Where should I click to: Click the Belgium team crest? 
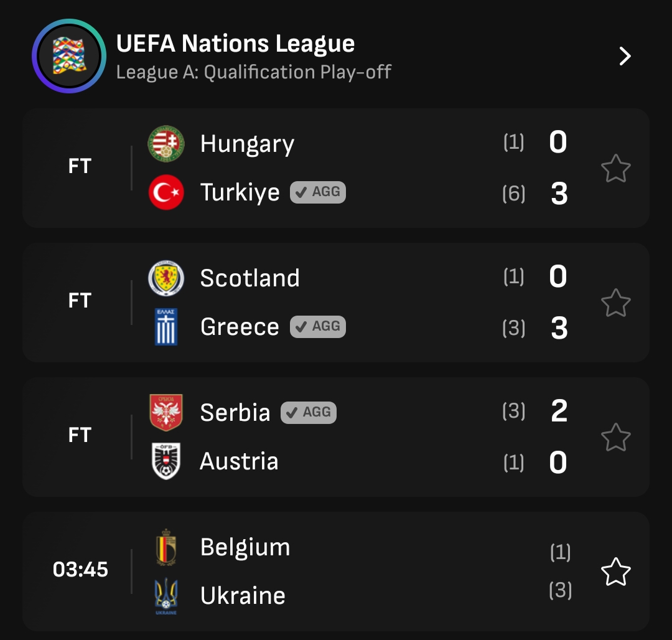tap(166, 547)
